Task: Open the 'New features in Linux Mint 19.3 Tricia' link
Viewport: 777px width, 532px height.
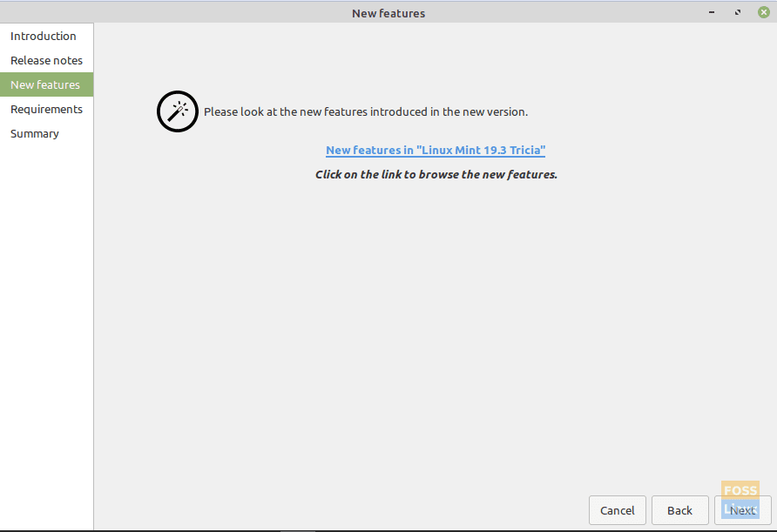Action: click(x=436, y=150)
